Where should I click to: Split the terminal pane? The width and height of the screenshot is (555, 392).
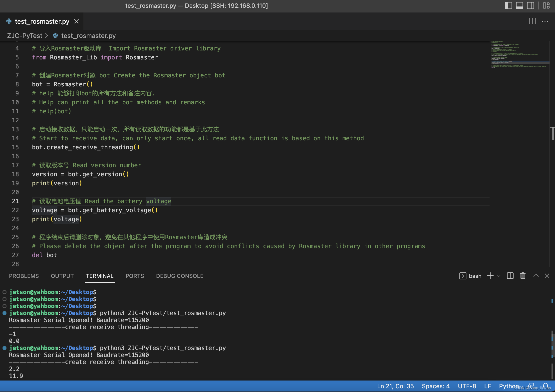pos(510,276)
